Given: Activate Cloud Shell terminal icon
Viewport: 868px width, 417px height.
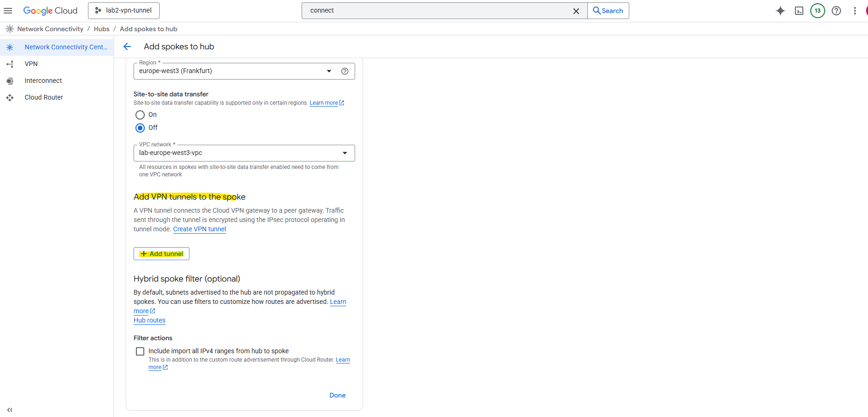Looking at the screenshot, I should click(x=799, y=11).
